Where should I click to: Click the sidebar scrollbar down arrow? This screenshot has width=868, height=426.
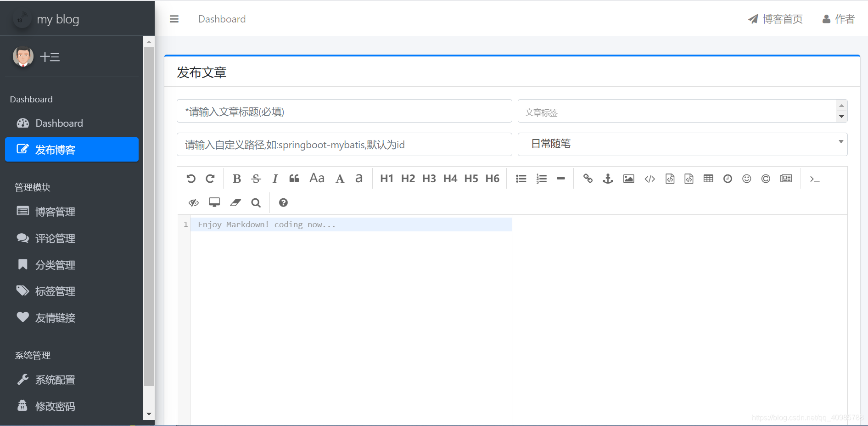[x=149, y=414]
